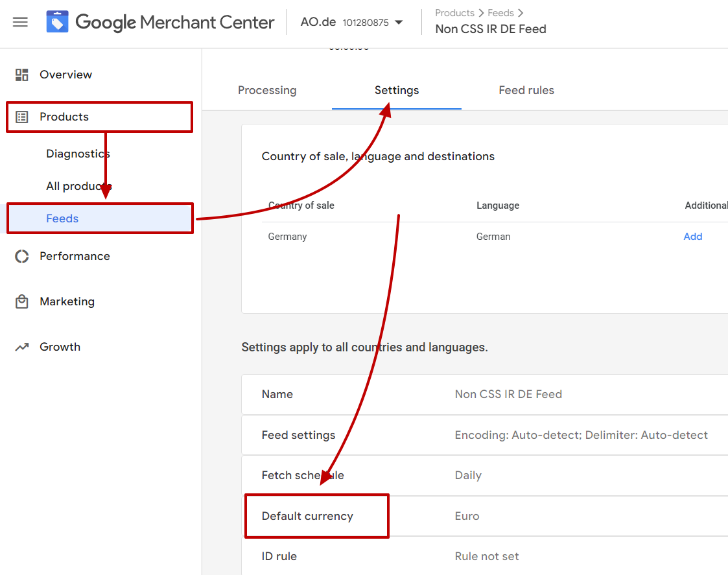Click the 'Non CSS IR DE Feed' page title
Screen dimensions: 728x575
pyautogui.click(x=491, y=29)
